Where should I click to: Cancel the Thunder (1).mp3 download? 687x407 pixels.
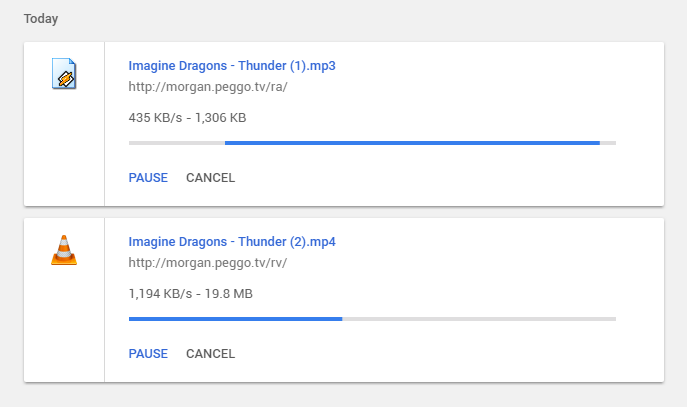point(210,178)
